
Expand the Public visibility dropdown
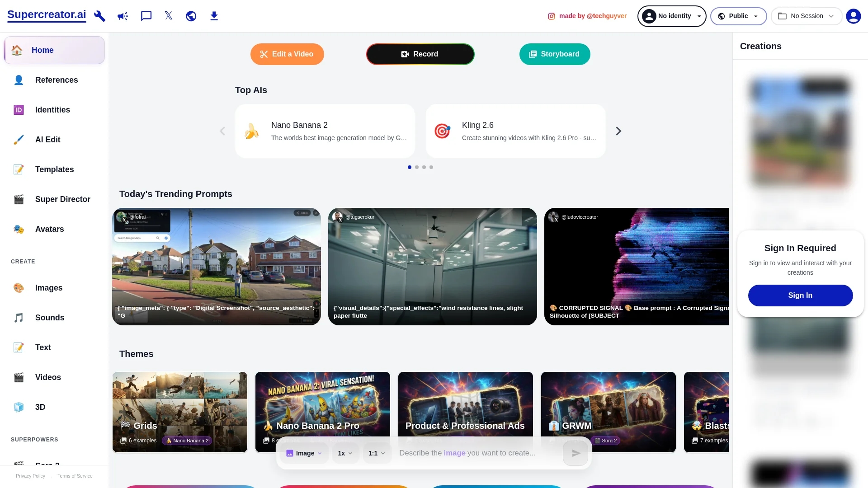pyautogui.click(x=738, y=16)
